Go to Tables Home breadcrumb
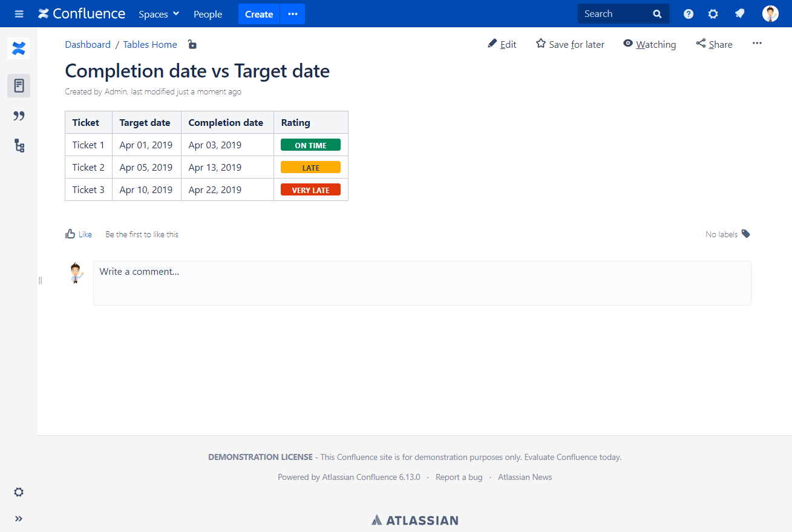Viewport: 792px width, 532px height. click(150, 44)
